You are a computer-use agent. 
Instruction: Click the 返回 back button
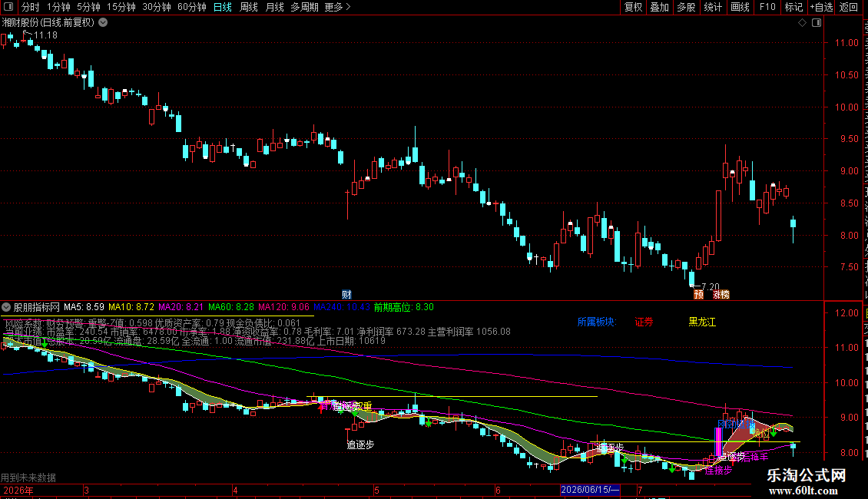coord(849,7)
